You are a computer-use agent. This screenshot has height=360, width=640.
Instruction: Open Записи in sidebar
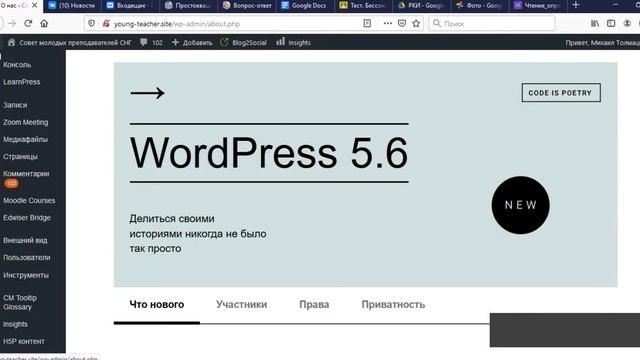click(15, 105)
